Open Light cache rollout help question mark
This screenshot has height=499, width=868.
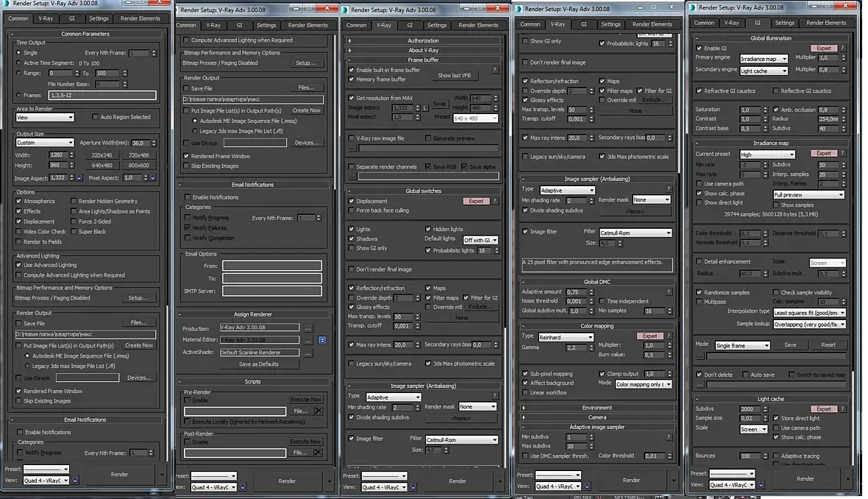[x=842, y=408]
